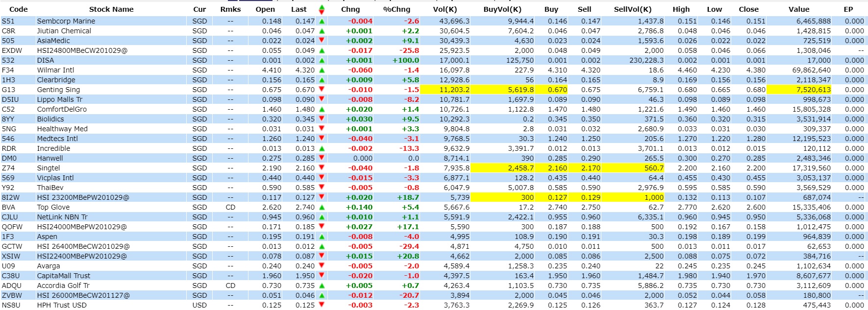Viewport: 868px width, 310px height.
Task: Click the up/down sort arrows icon in header
Action: click(x=322, y=9)
